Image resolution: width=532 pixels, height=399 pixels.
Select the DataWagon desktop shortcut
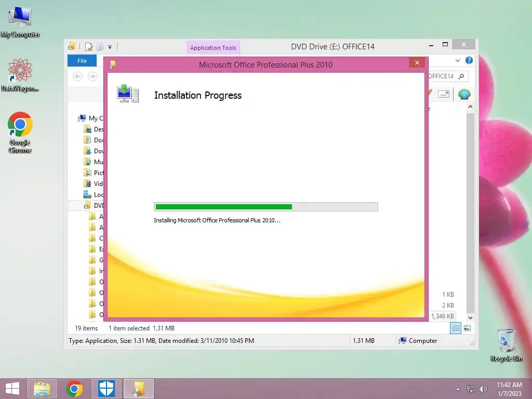tap(20, 75)
